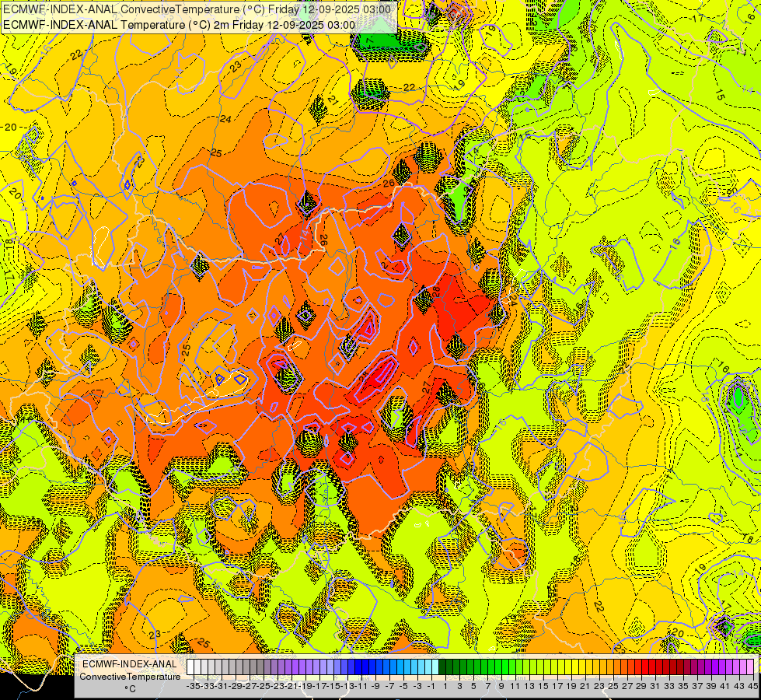The image size is (761, 700).
Task: Click legend scale value '19' on the positive side
Action: (x=571, y=686)
